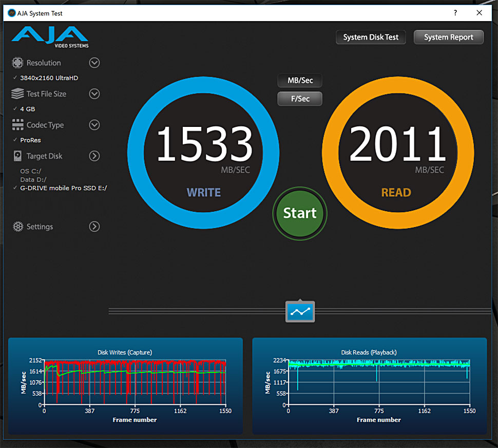Screen dimensions: 498x448
Task: Click the Disk Writes (Capture) graph
Action: [x=125, y=386]
